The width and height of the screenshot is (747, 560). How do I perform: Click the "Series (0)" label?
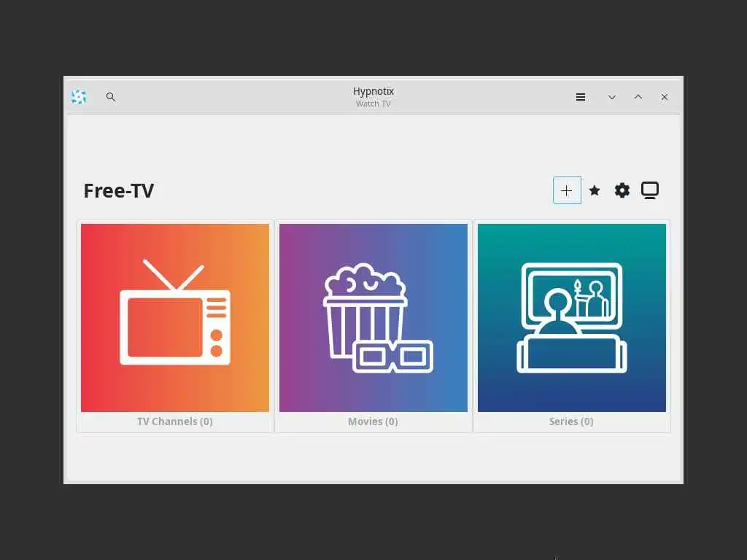pos(571,421)
